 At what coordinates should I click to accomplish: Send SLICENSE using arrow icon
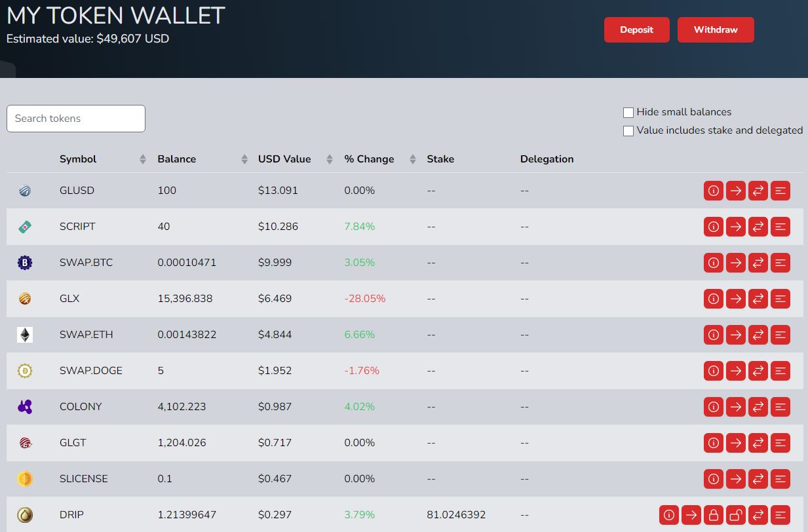pyautogui.click(x=736, y=479)
